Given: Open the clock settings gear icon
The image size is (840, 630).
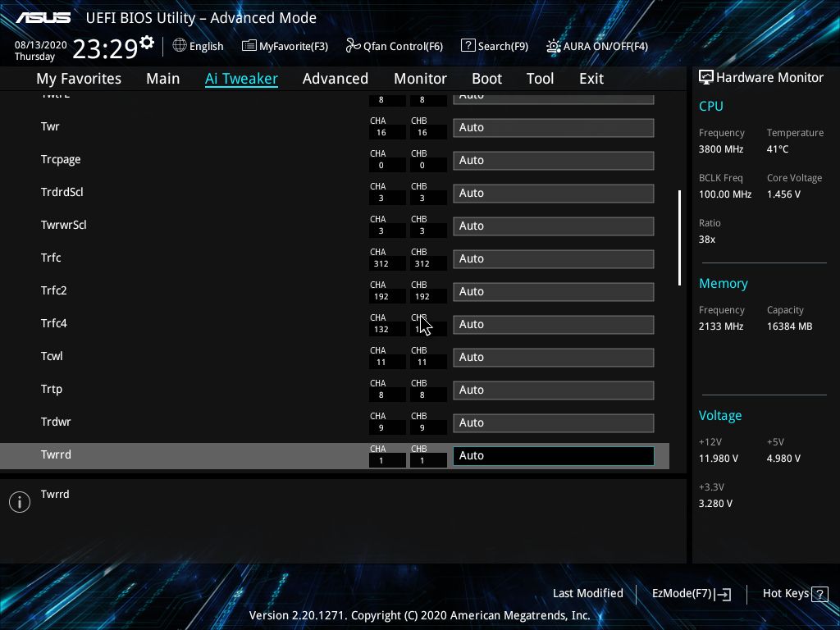Looking at the screenshot, I should coord(147,43).
